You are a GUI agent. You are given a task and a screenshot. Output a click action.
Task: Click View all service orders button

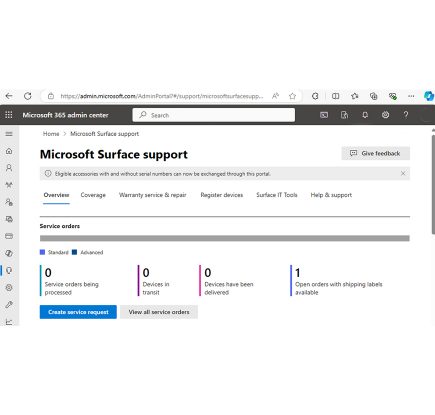(x=159, y=312)
